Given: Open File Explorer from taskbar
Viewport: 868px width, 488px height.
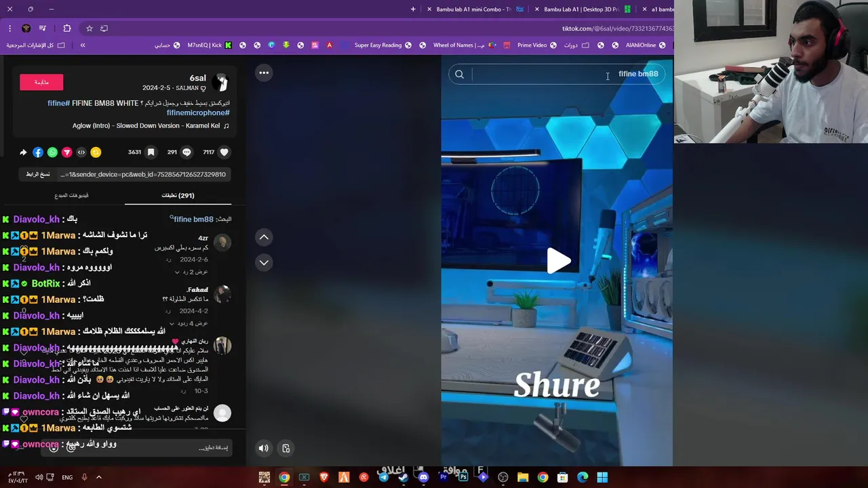Looking at the screenshot, I should (x=523, y=477).
